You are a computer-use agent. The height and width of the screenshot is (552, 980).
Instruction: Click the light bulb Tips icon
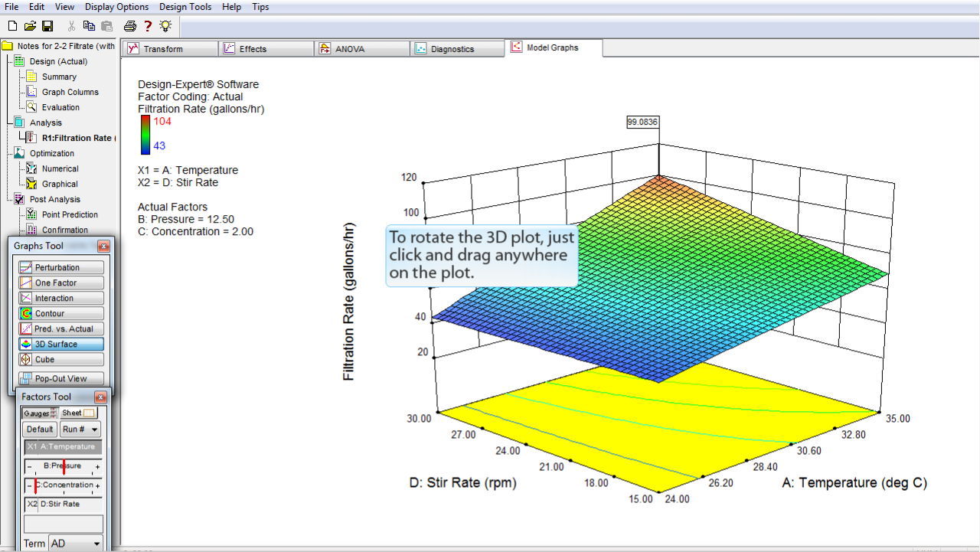click(x=165, y=26)
